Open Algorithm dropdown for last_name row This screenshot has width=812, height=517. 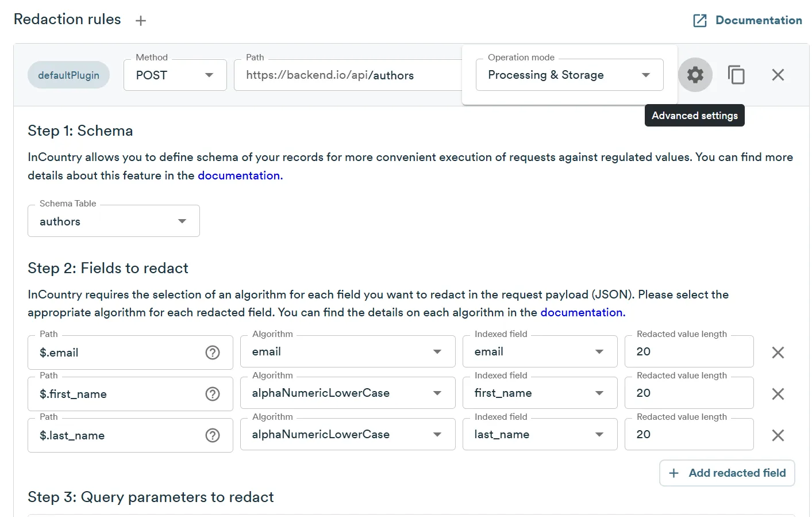click(348, 434)
